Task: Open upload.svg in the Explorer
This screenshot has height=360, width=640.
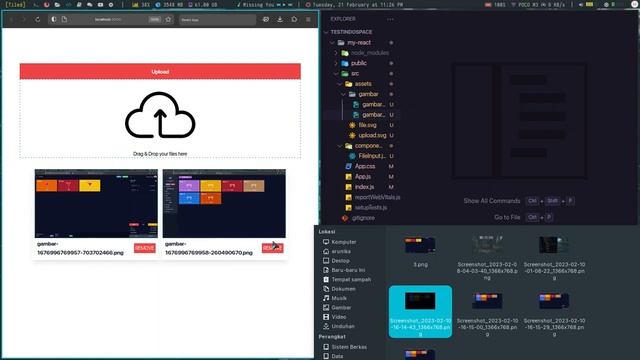Action: tap(372, 135)
